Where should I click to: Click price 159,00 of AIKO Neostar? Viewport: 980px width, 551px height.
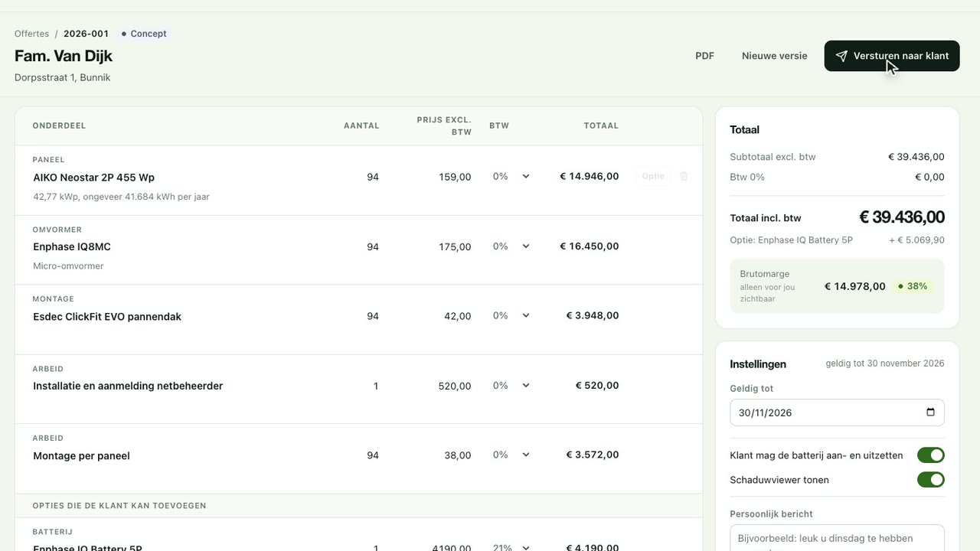[455, 177]
